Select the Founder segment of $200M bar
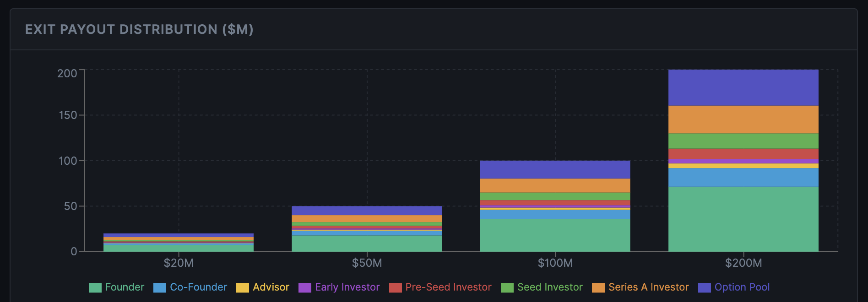Screen dimensions: 868x302 tap(743, 219)
